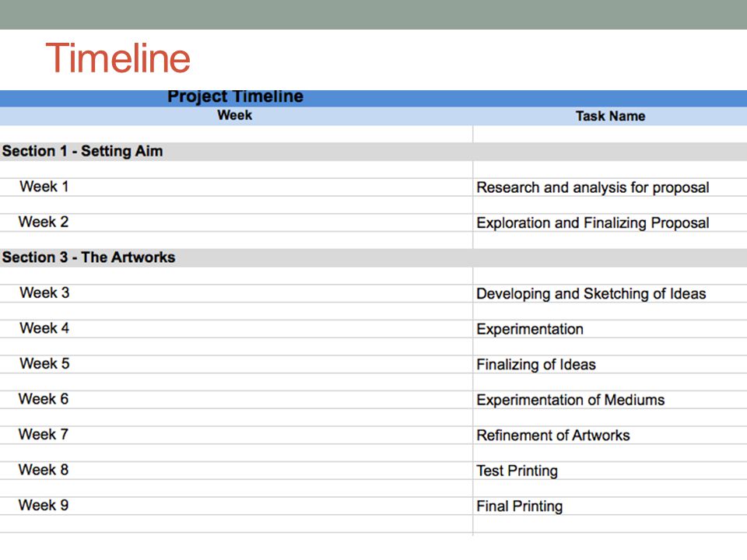The width and height of the screenshot is (747, 560).
Task: Click the Task Name column header
Action: click(x=610, y=116)
